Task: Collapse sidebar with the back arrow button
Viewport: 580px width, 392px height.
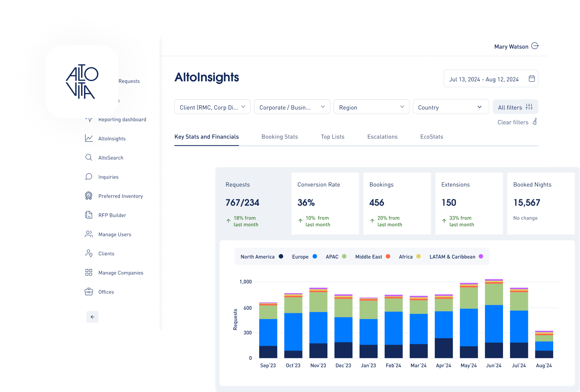Action: (x=92, y=317)
